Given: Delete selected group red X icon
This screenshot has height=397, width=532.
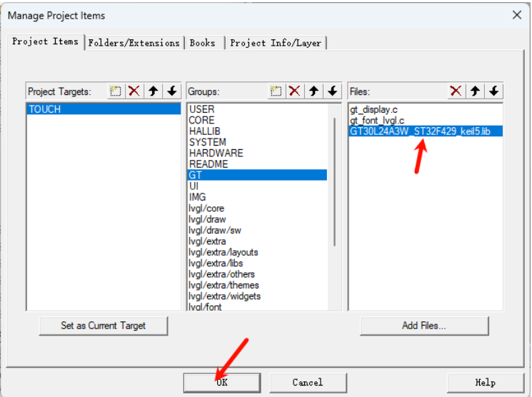Looking at the screenshot, I should [x=294, y=91].
